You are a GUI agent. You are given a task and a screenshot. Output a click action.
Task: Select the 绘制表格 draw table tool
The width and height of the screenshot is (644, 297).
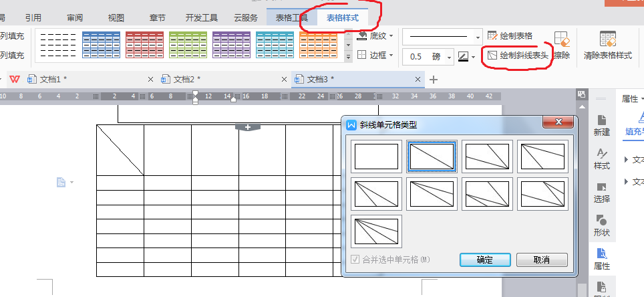tap(510, 36)
